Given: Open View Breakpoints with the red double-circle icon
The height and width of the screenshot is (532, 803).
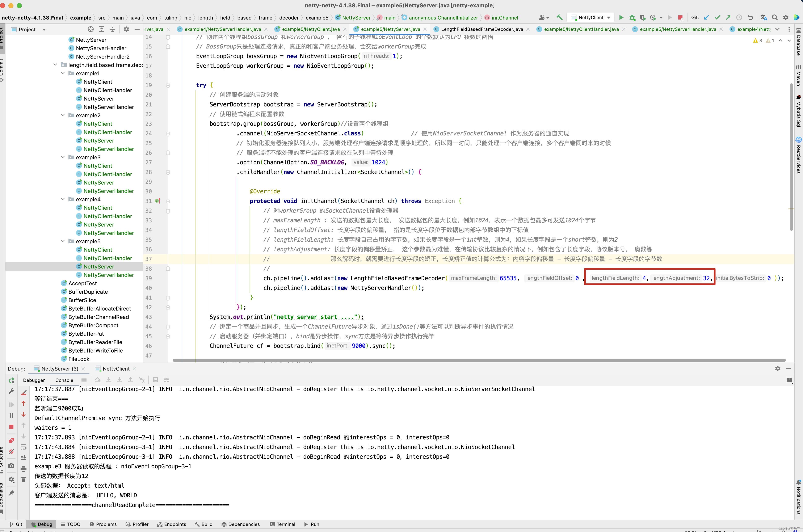Looking at the screenshot, I should tap(11, 440).
